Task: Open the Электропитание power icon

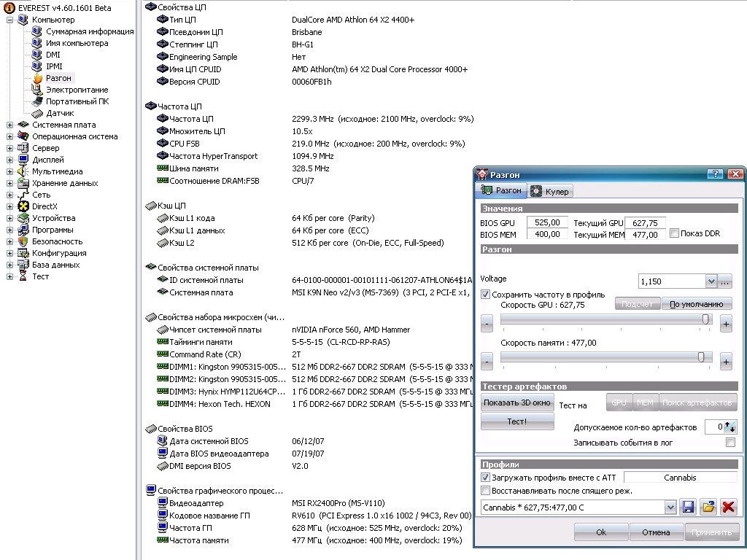Action: (36, 90)
